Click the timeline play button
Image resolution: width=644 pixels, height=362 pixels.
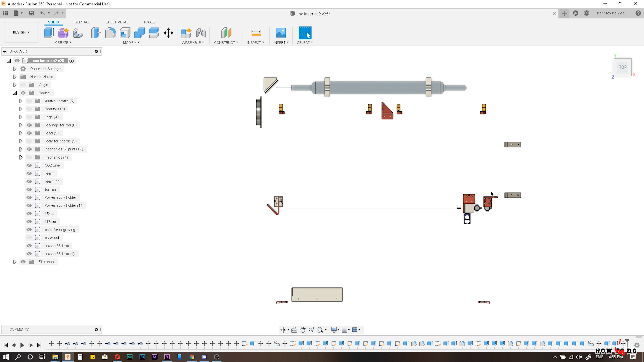tap(22, 345)
